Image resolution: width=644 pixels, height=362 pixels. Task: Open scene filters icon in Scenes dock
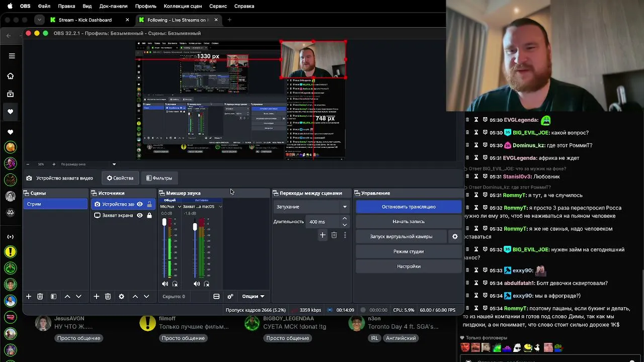53,297
